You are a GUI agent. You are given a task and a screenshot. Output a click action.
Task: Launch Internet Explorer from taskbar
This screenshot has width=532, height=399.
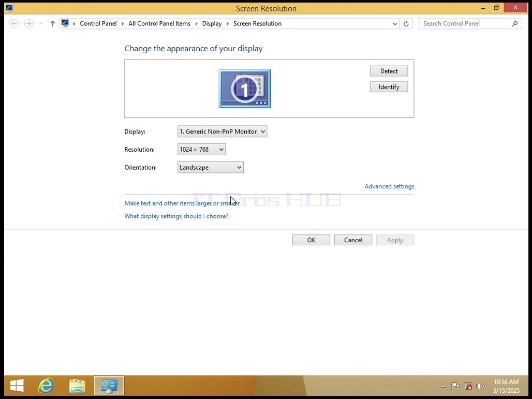(x=46, y=386)
